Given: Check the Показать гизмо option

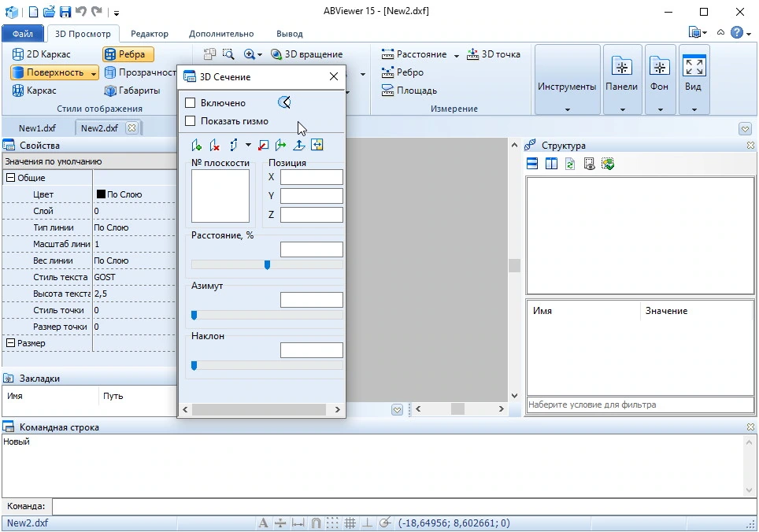Looking at the screenshot, I should tap(191, 121).
